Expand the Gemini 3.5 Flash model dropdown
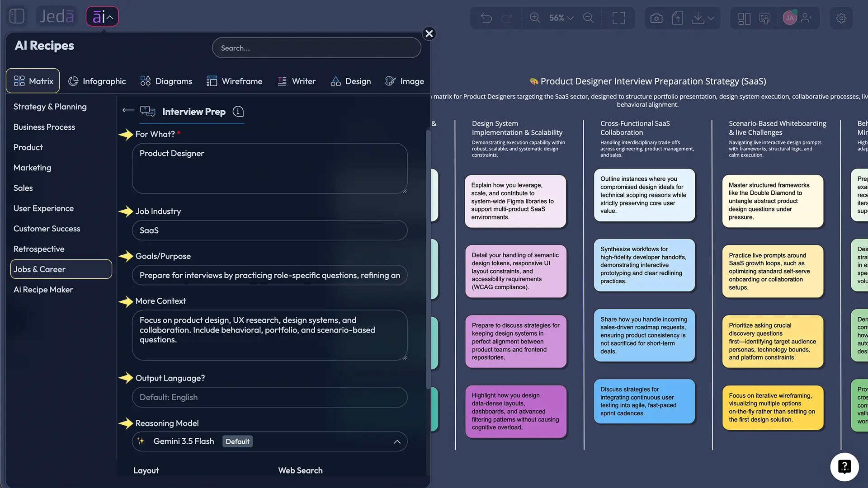This screenshot has height=488, width=868. (x=269, y=441)
